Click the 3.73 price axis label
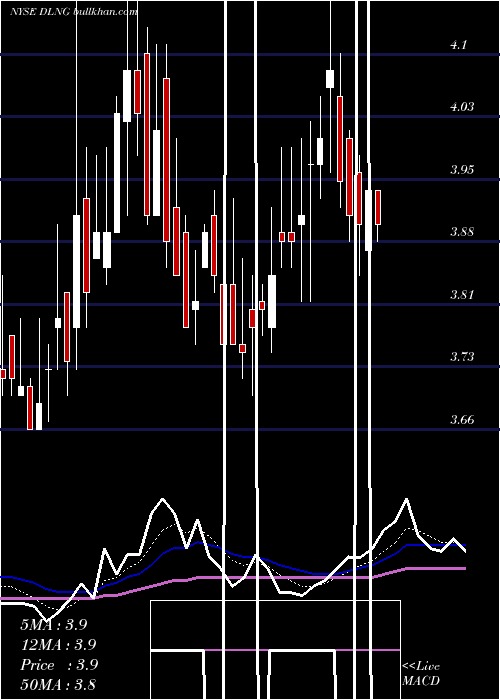500x700 pixels. pyautogui.click(x=462, y=357)
